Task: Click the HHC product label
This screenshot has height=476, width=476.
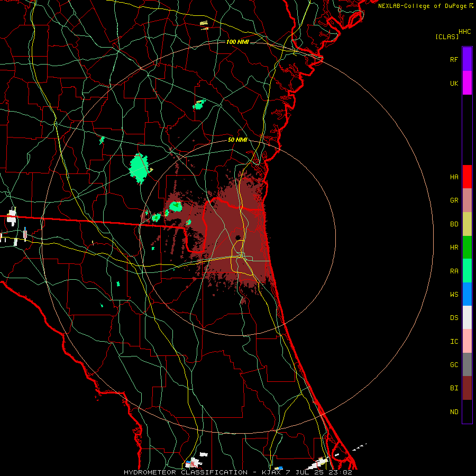Action: coord(464,32)
